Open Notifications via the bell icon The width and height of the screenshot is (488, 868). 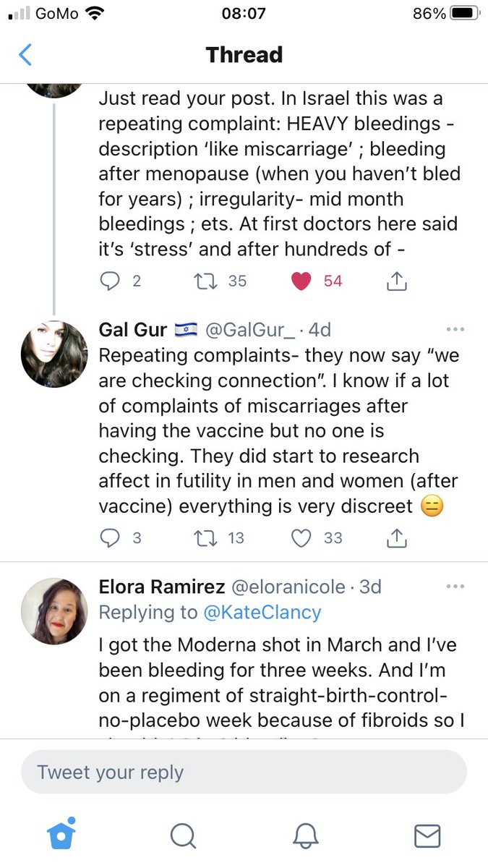coord(306,836)
